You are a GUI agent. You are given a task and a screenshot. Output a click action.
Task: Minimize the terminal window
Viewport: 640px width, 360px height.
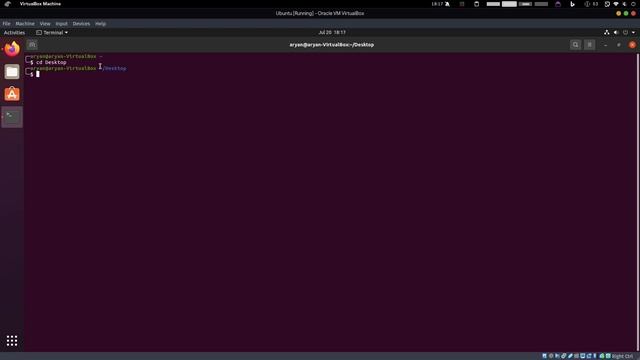pyautogui.click(x=605, y=45)
